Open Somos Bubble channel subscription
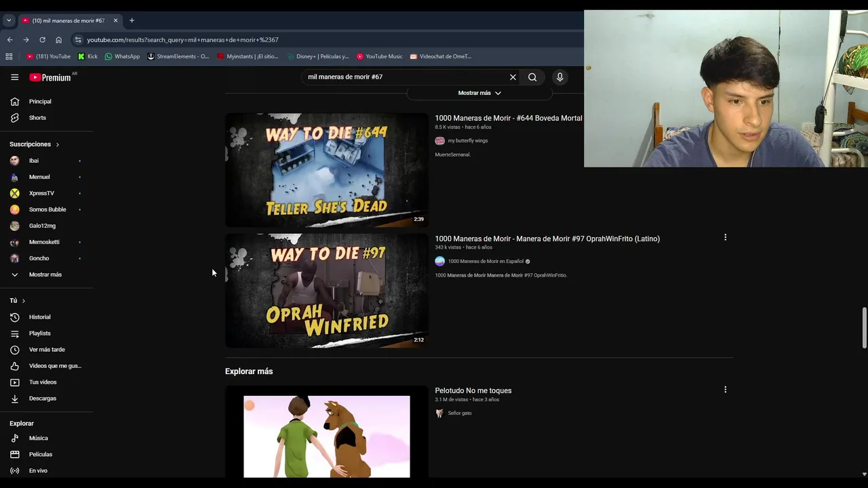Image resolution: width=868 pixels, height=488 pixels. pos(46,209)
